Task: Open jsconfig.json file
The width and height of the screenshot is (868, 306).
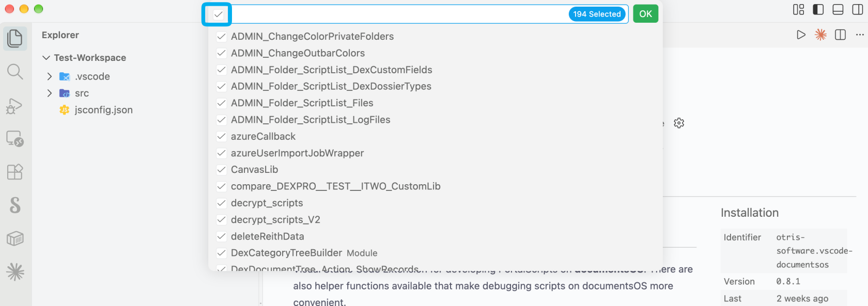Action: pyautogui.click(x=103, y=110)
